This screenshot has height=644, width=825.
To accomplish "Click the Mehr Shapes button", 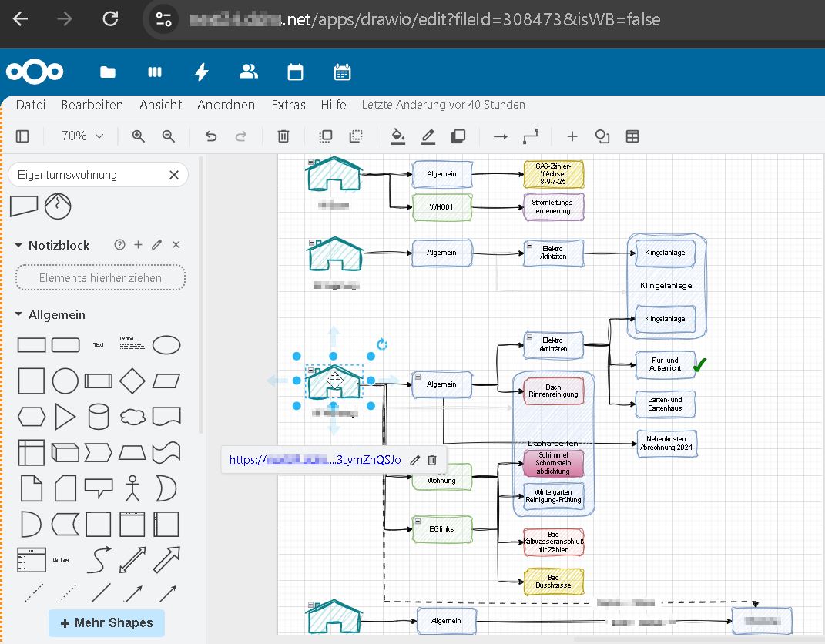I will 106,622.
